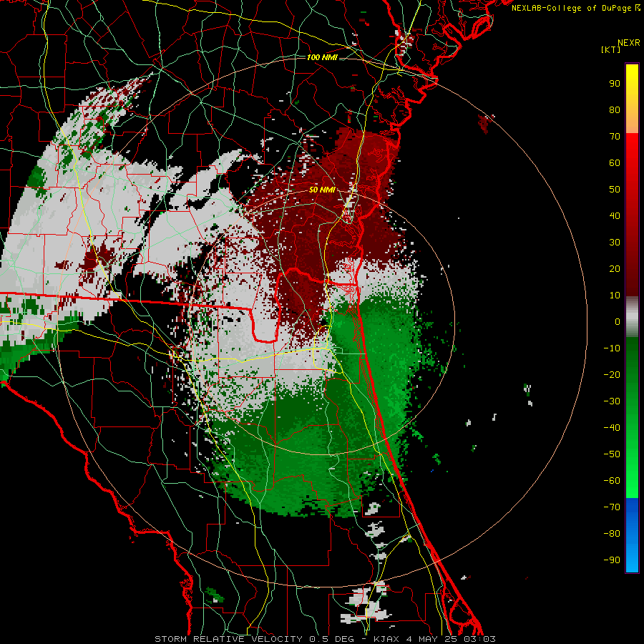The width and height of the screenshot is (644, 644).
Task: Click the blue bottom section of the color bar
Action: click(x=632, y=535)
